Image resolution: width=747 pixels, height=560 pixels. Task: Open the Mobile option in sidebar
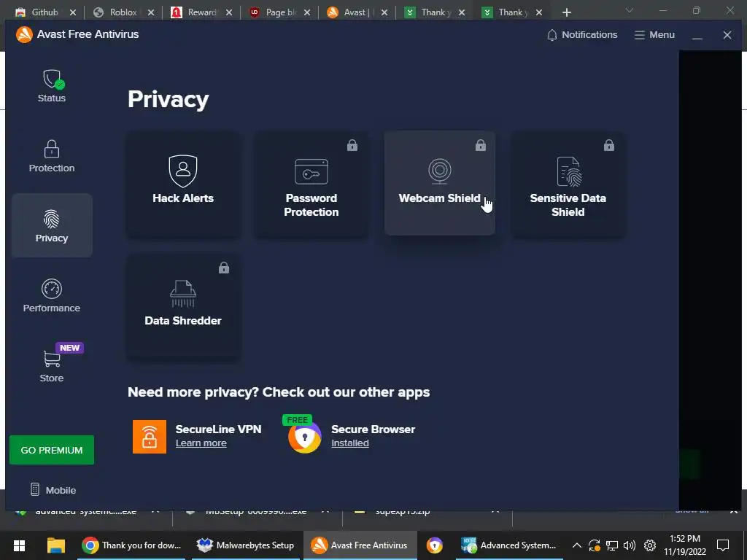point(53,490)
